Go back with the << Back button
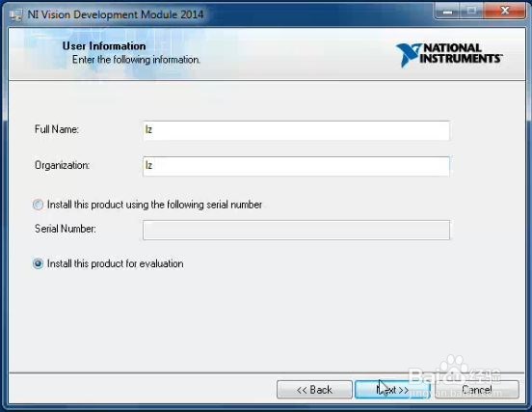Image resolution: width=532 pixels, height=412 pixels. [x=314, y=390]
